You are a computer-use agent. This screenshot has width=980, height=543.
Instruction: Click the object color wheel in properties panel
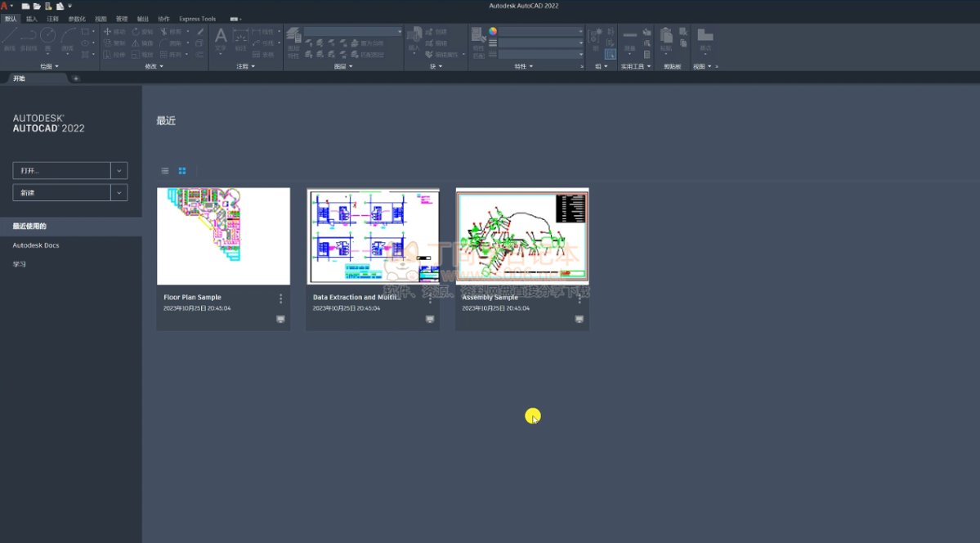click(x=493, y=32)
